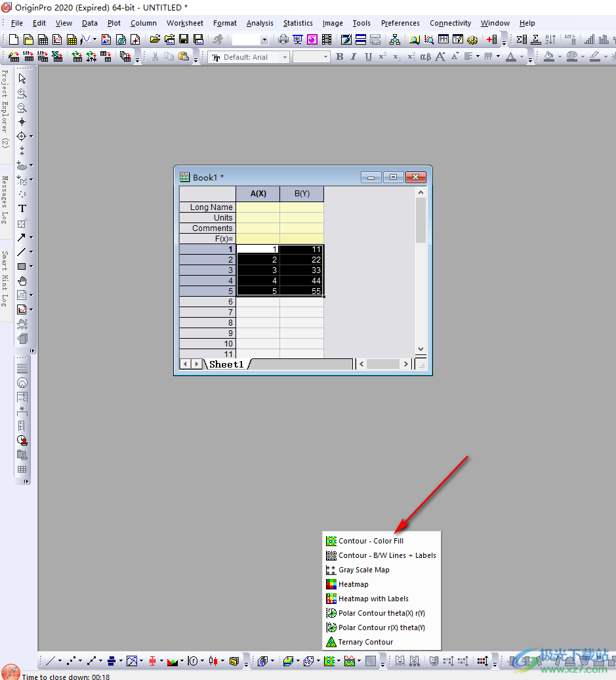
Task: Select the A(X) column header in Book1
Action: 258,194
